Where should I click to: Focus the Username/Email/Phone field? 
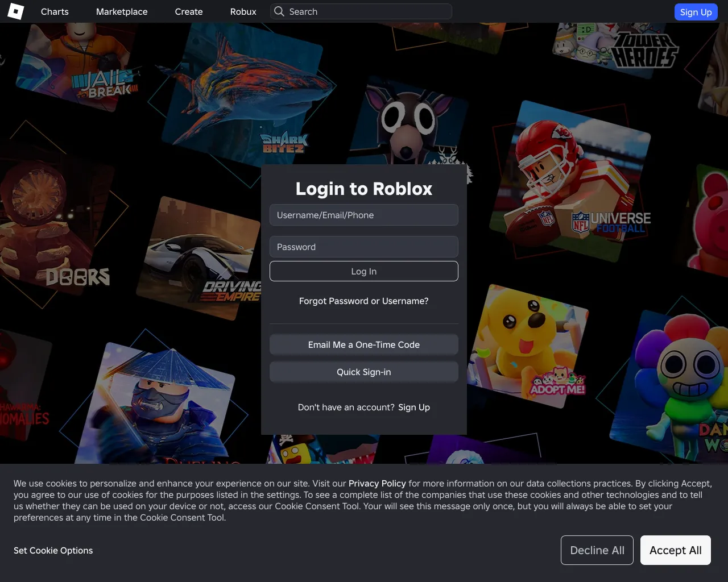pos(364,215)
